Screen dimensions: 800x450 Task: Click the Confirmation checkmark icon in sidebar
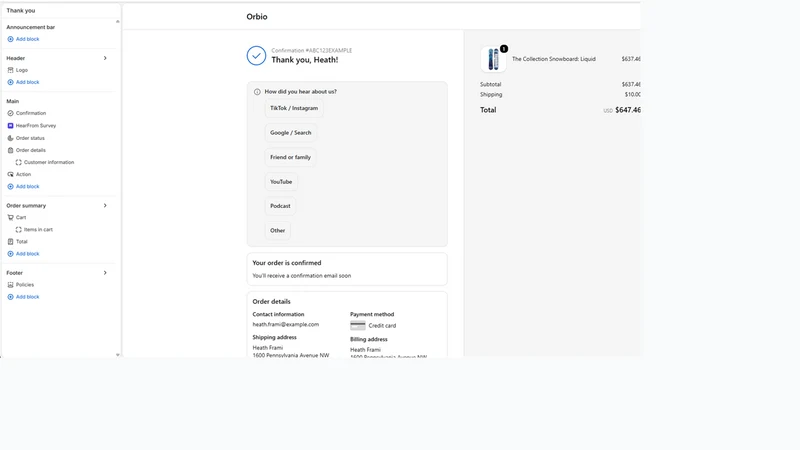10,113
